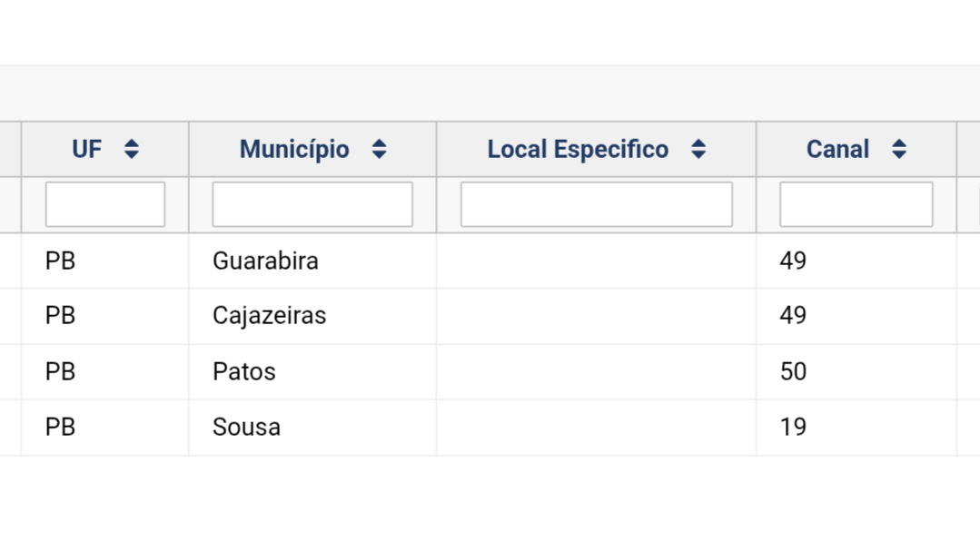Focus the UF filter text box

pos(105,204)
